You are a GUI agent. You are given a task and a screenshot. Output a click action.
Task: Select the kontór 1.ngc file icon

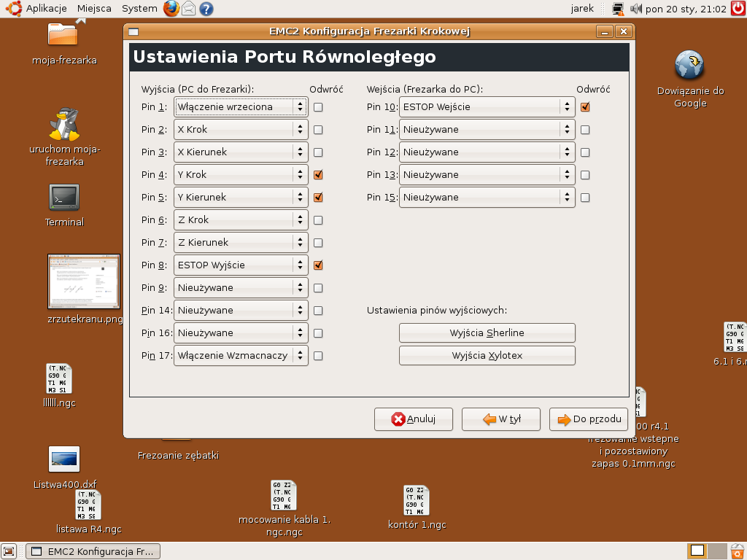(417, 500)
